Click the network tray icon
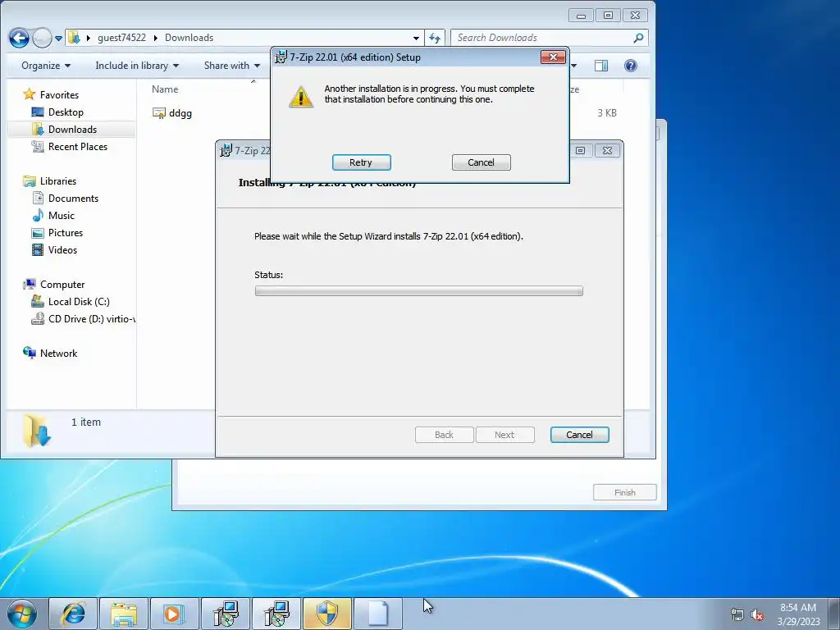The image size is (840, 630). pos(737,615)
